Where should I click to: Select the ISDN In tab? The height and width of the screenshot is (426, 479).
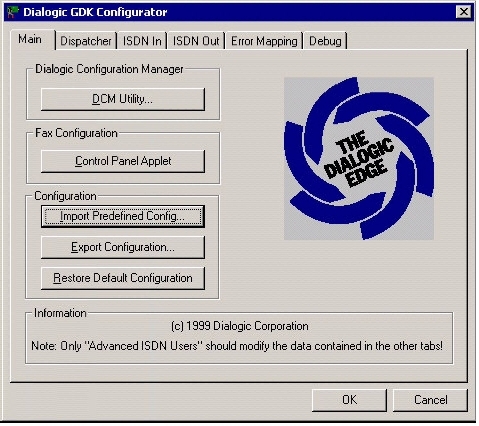click(142, 41)
